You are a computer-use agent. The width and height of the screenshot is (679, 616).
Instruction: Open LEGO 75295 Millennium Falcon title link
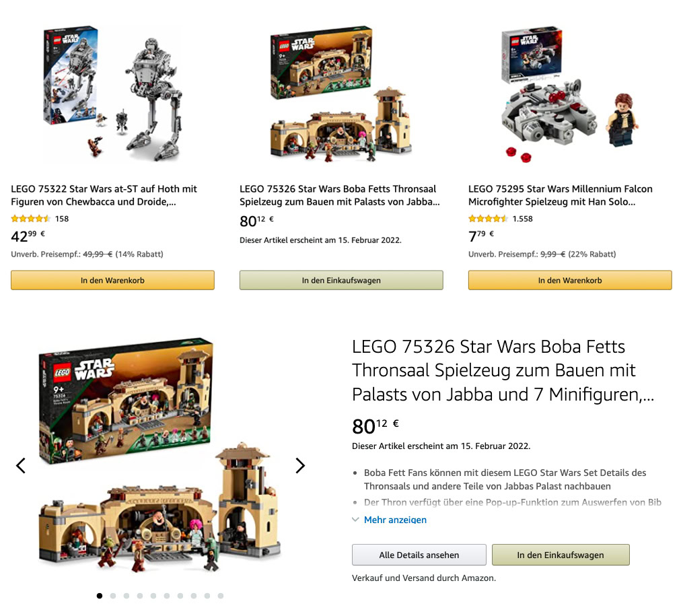tap(561, 195)
